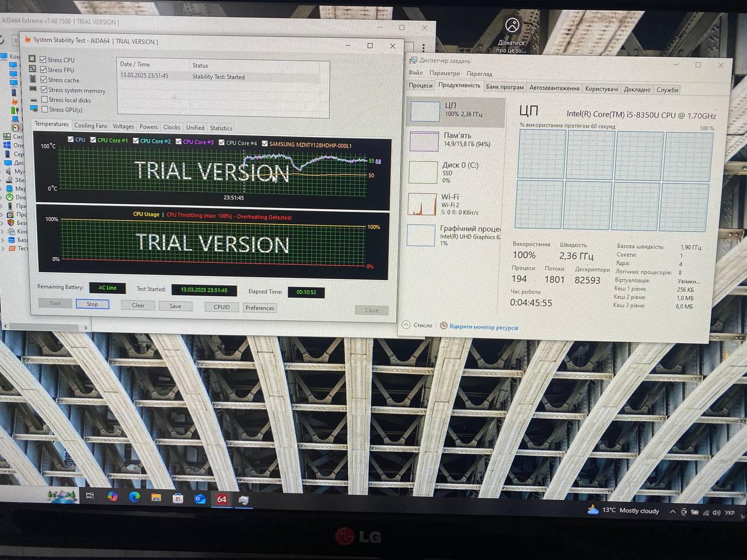Screen dimensions: 747x560
Task: Show hidden tray icons chevron
Action: [673, 512]
